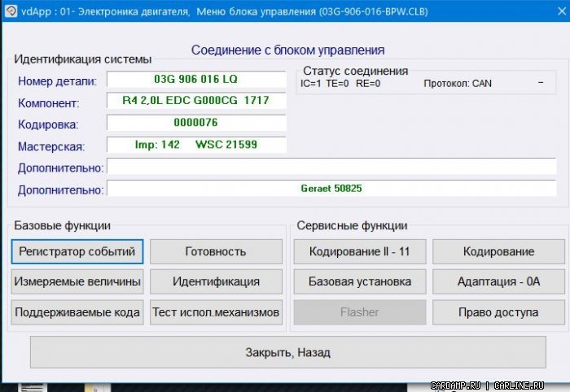The image size is (570, 392).
Task: Click the Идентификация button
Action: (216, 281)
